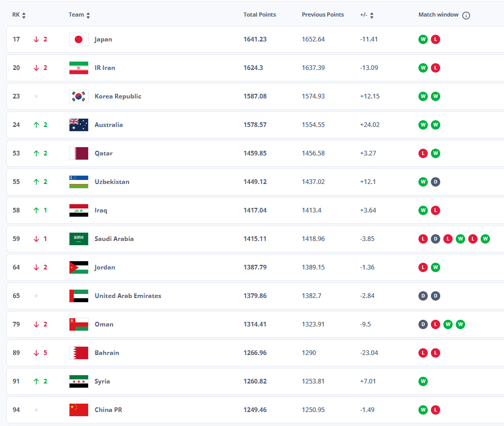The width and height of the screenshot is (504, 426).
Task: Sort table by Team column arrows
Action: [88, 16]
